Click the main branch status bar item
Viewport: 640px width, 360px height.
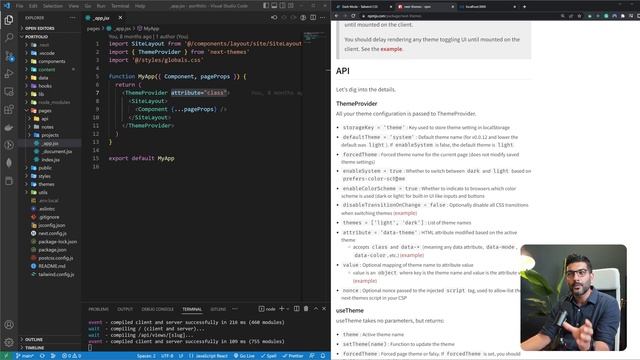click(x=25, y=356)
